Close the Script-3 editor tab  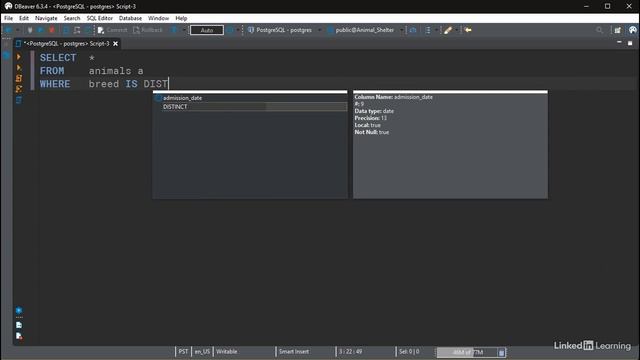tap(116, 44)
